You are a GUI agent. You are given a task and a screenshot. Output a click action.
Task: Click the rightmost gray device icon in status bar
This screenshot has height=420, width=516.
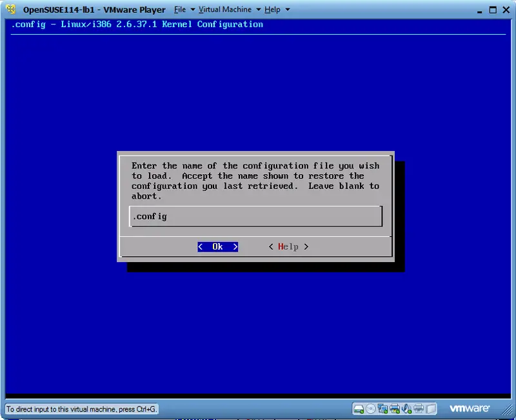tap(431, 408)
